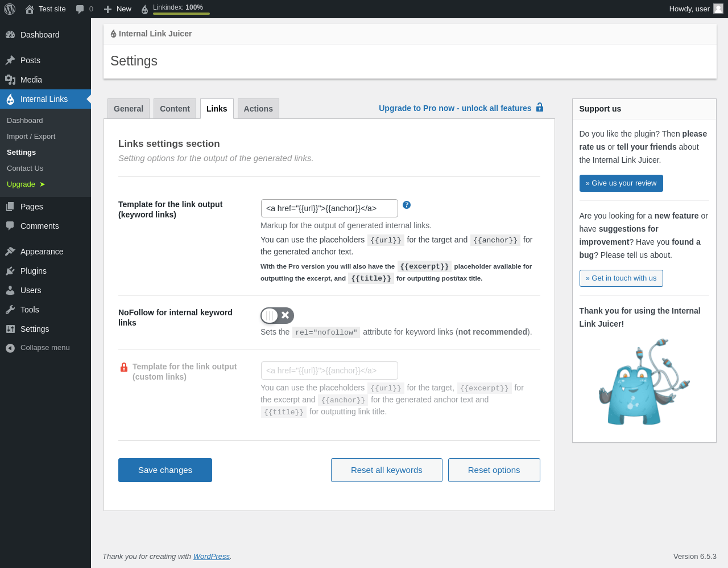Image resolution: width=728 pixels, height=568 pixels.
Task: Click the blue help question mark icon
Action: (407, 205)
